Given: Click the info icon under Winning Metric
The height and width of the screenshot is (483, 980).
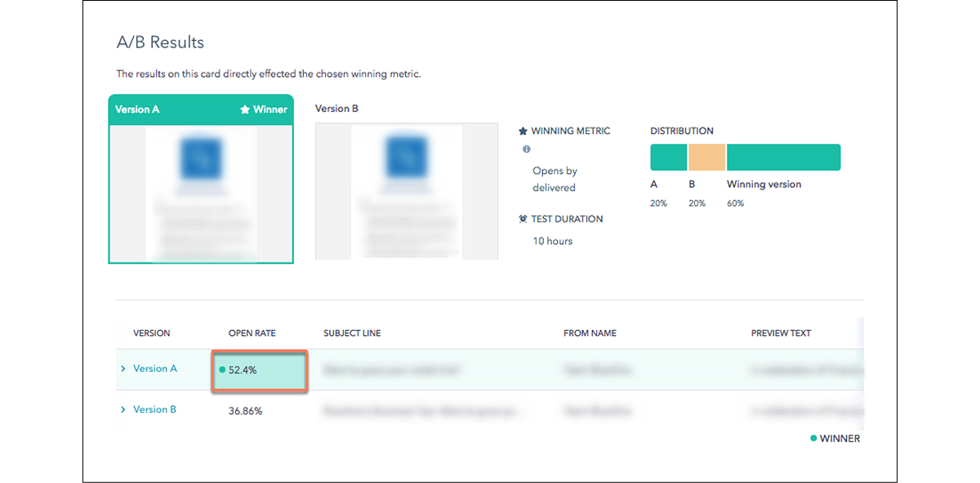Looking at the screenshot, I should [526, 150].
